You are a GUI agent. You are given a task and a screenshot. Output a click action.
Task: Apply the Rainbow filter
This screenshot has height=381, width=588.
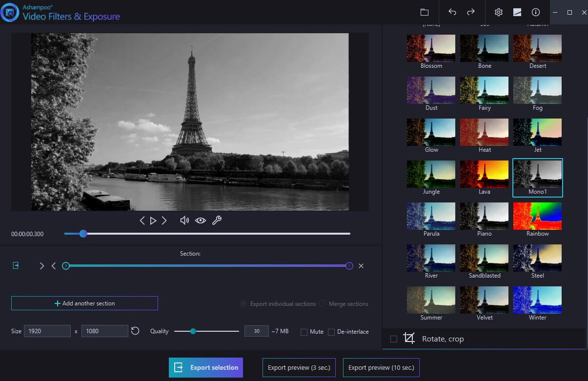(x=537, y=216)
